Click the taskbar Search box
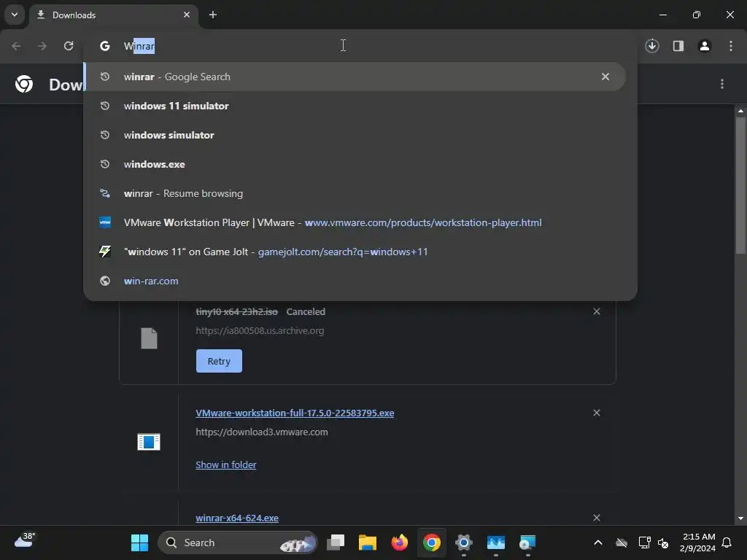This screenshot has width=747, height=560. click(x=237, y=542)
